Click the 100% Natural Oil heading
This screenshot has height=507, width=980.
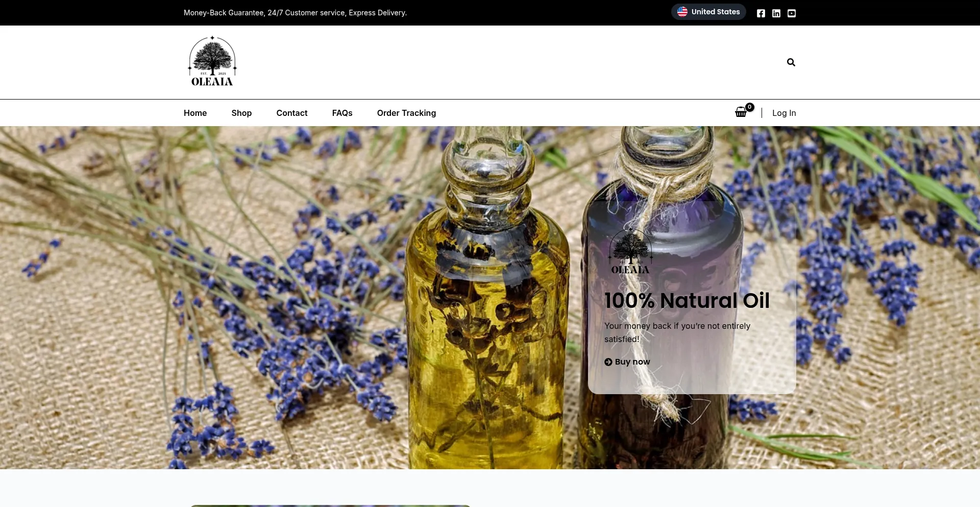(687, 300)
